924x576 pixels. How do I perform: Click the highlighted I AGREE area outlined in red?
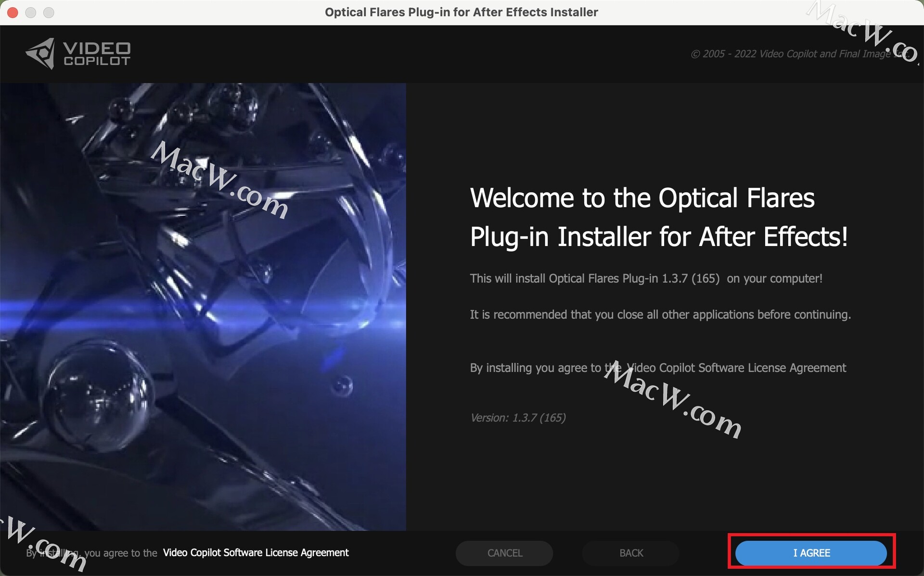pyautogui.click(x=811, y=553)
